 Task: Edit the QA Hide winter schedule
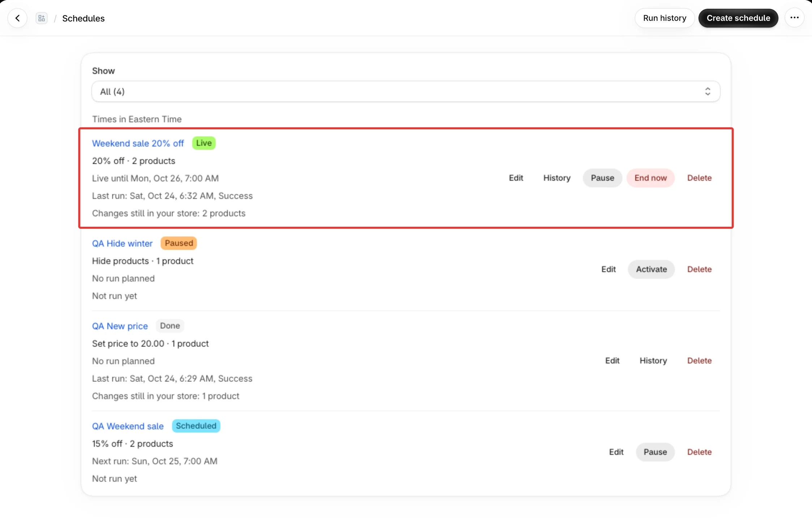609,269
